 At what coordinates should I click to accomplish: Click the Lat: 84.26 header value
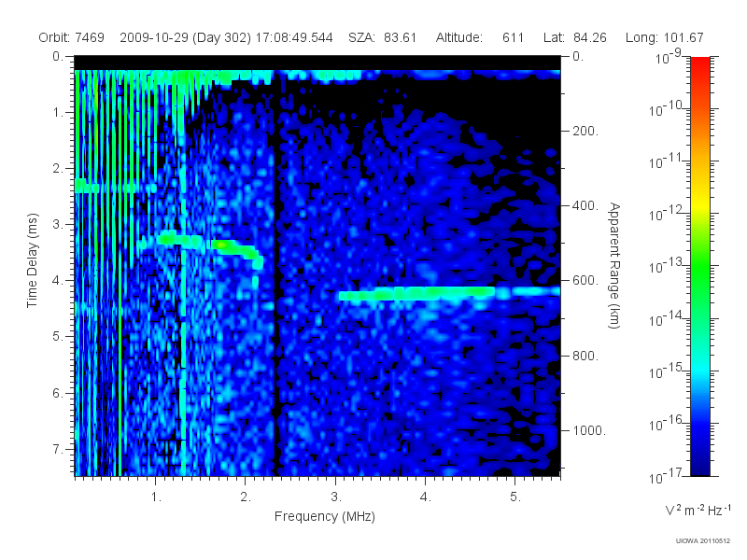(x=575, y=37)
